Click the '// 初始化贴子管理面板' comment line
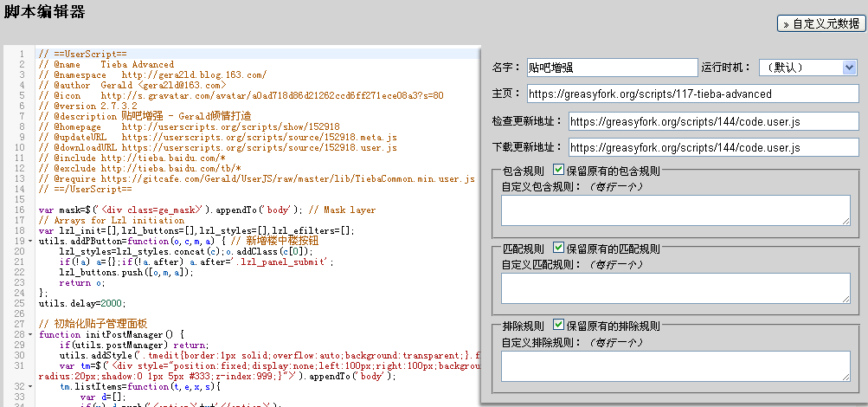The image size is (868, 407). [x=93, y=324]
